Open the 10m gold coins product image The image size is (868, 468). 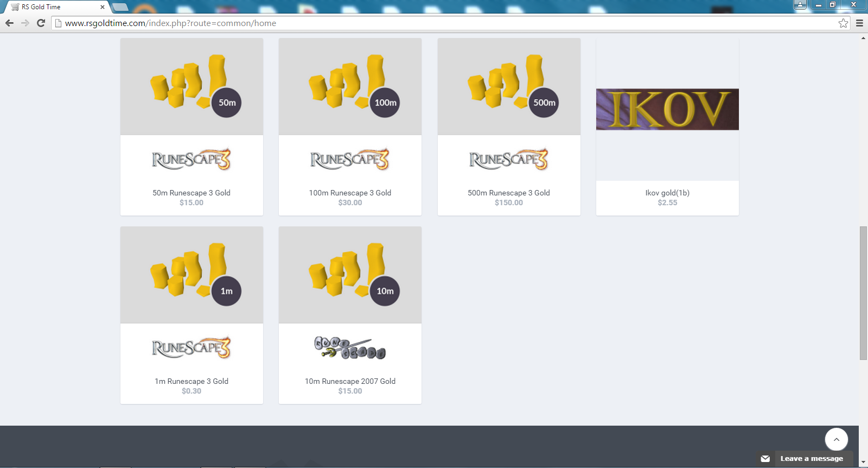pos(350,275)
